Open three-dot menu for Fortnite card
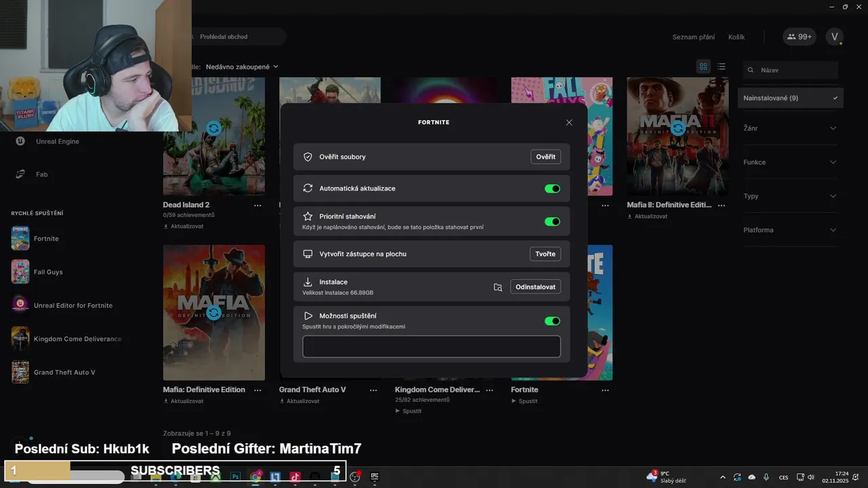 pyautogui.click(x=606, y=390)
